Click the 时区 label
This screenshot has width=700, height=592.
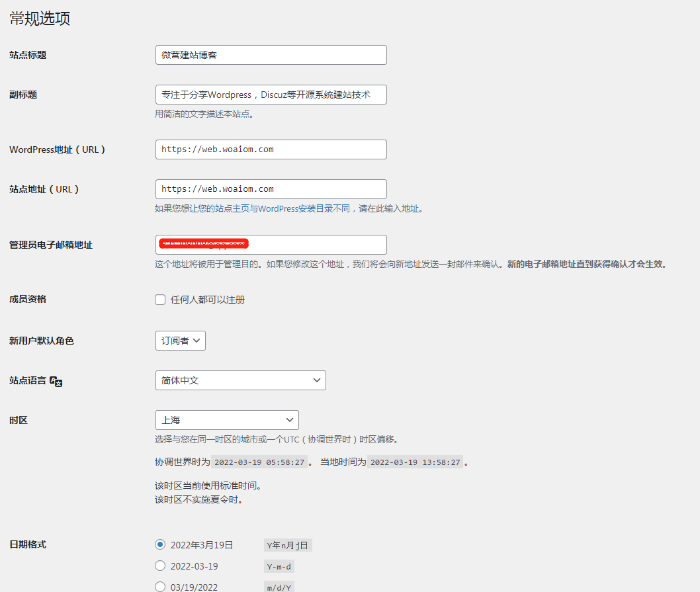click(19, 420)
